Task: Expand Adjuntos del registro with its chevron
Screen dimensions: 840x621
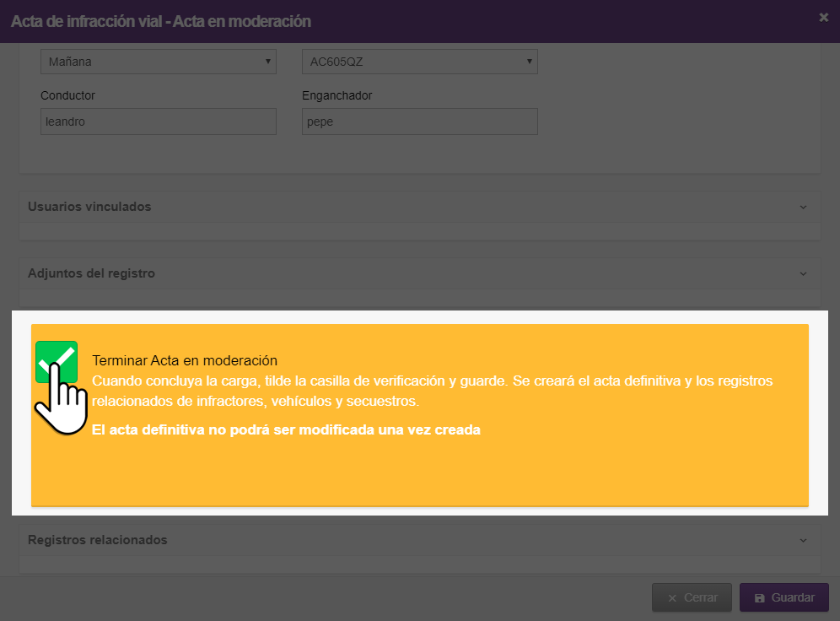Action: 803,274
